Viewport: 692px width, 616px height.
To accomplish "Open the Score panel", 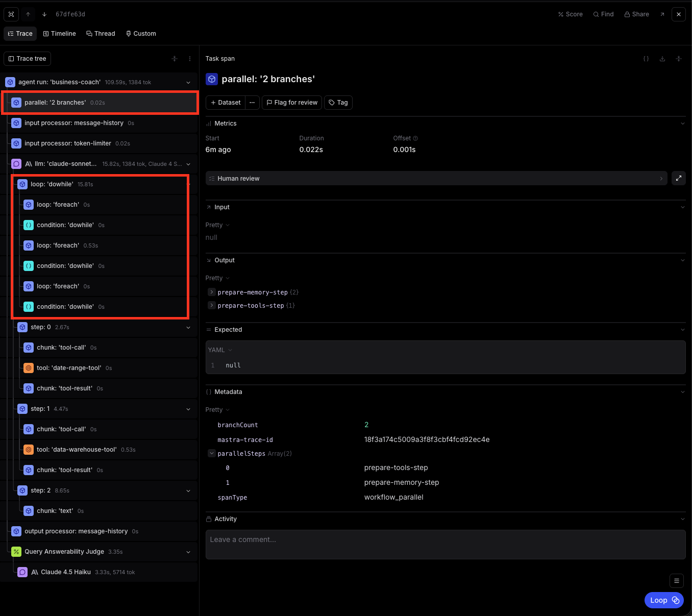I will 570,14.
